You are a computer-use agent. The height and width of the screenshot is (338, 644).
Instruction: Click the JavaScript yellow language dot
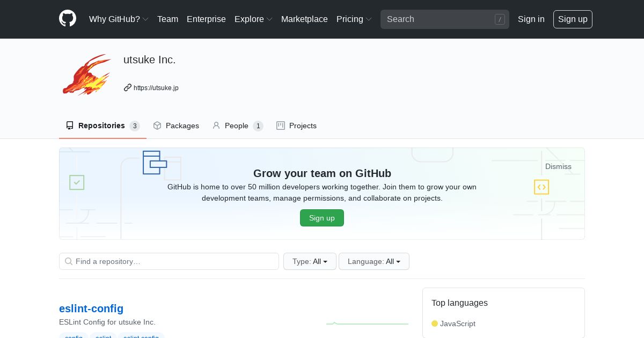[435, 324]
